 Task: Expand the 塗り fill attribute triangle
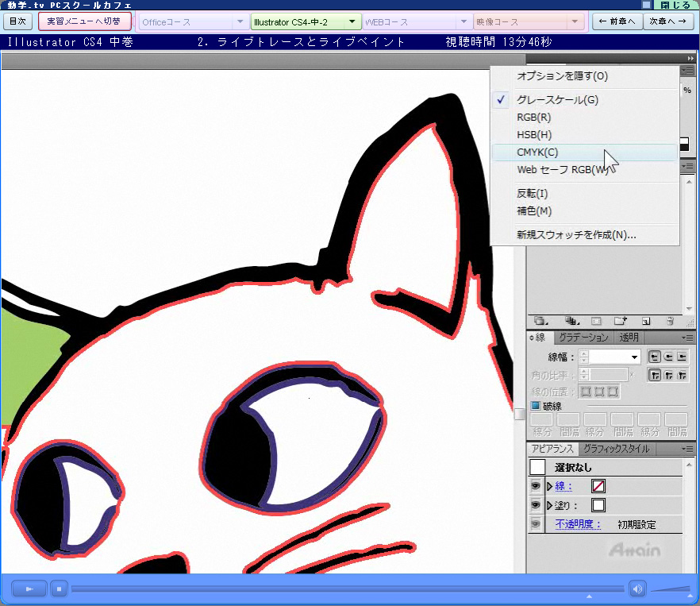click(548, 505)
